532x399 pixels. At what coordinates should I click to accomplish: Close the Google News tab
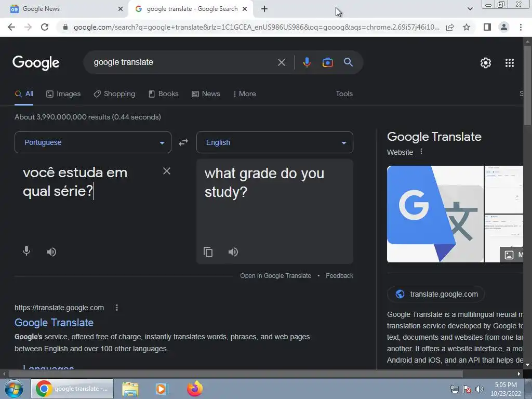click(121, 9)
